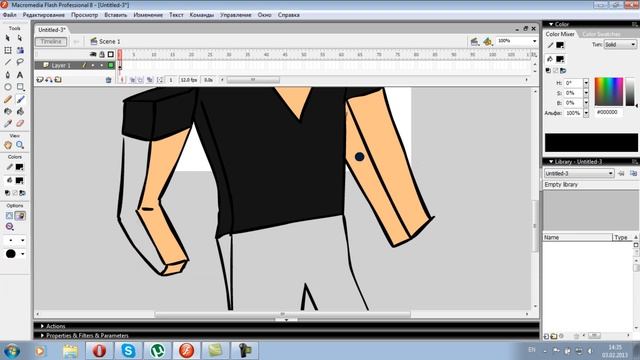Select the Oval tool

8,87
